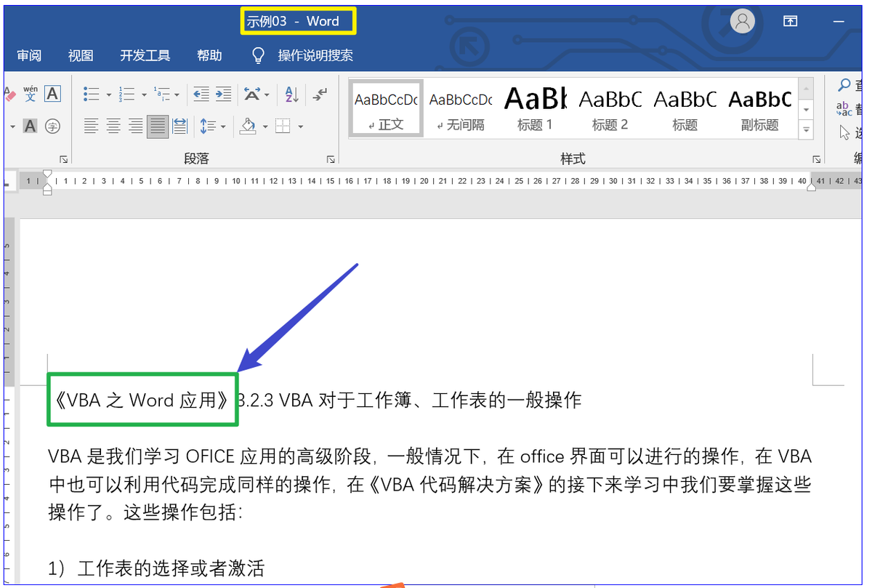Toggle Show/Hide paragraph marks
The height and width of the screenshot is (588, 872).
320,94
